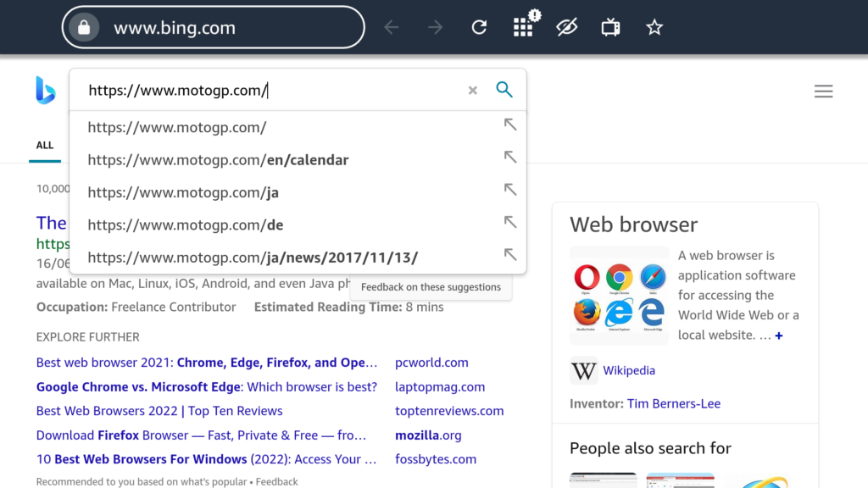The width and height of the screenshot is (868, 488).
Task: Go back using the left arrow
Action: (392, 28)
